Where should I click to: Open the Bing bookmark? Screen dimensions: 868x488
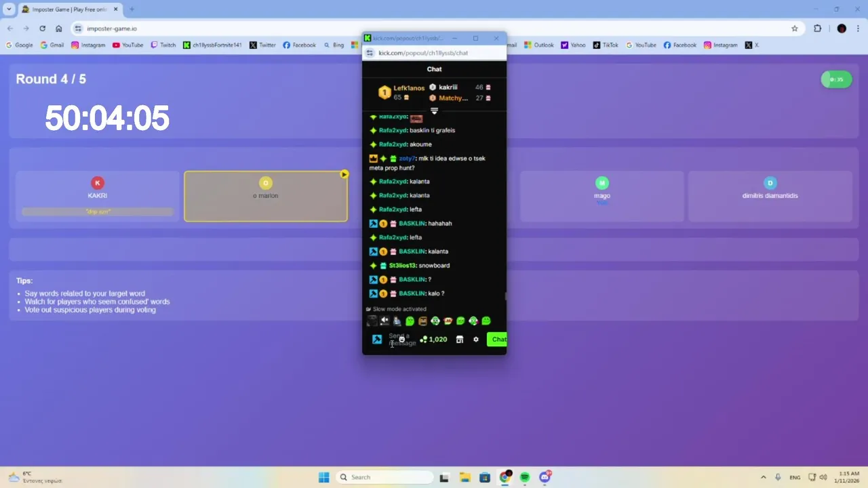click(x=334, y=45)
